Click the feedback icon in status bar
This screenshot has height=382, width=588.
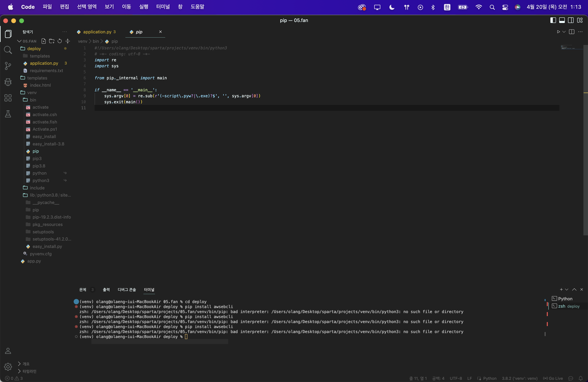[571, 378]
